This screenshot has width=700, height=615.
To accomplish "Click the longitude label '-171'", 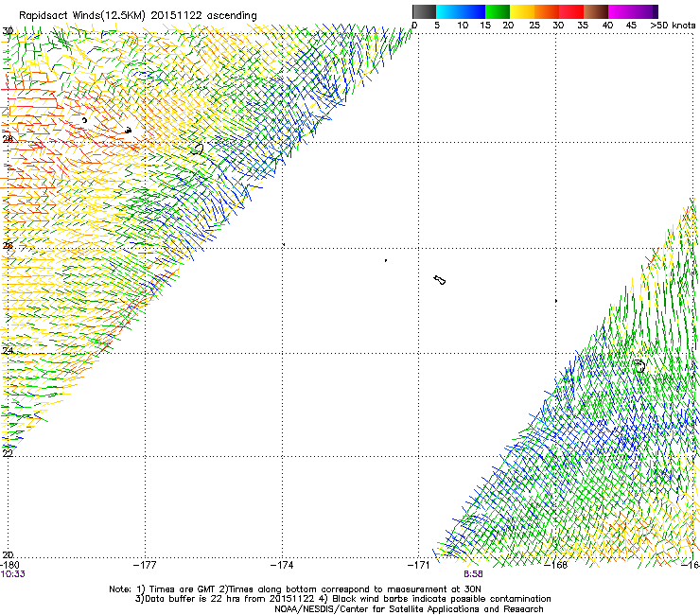I will click(419, 565).
